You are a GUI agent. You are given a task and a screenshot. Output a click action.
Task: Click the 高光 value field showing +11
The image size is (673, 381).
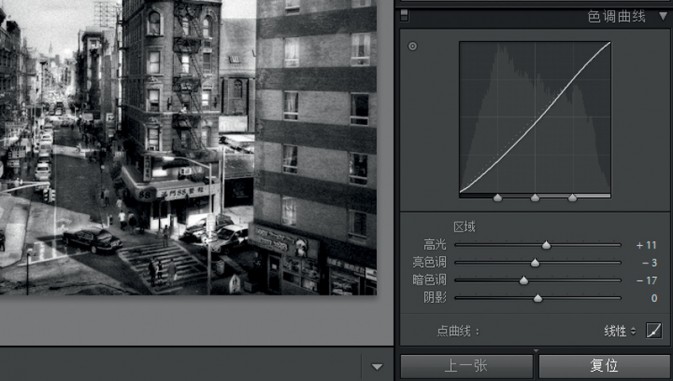[646, 245]
